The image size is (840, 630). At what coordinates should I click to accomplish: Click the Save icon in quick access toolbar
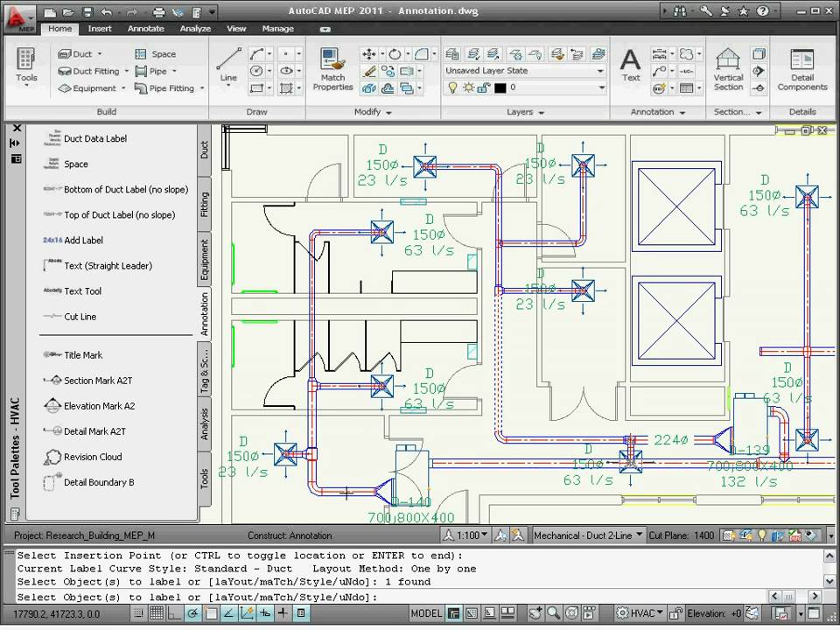pyautogui.click(x=87, y=11)
